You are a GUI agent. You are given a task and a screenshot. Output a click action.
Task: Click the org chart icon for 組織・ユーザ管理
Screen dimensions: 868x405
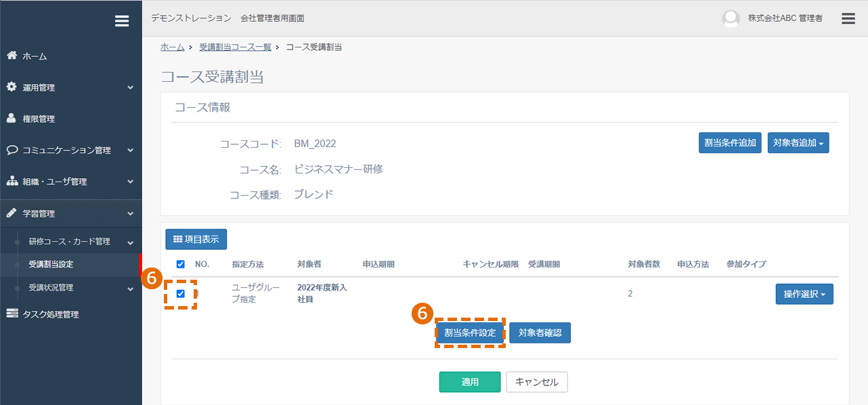[x=12, y=182]
